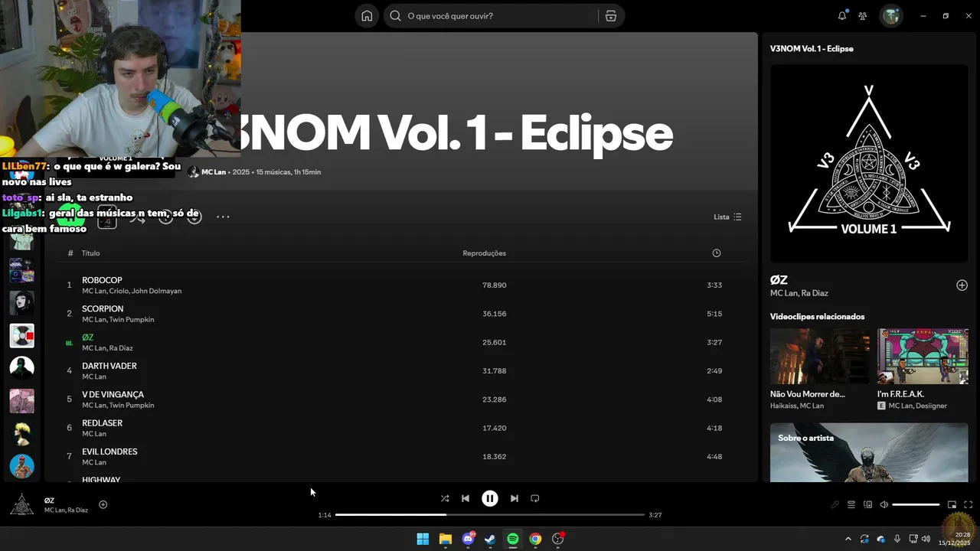
Task: Enter full screen player mode
Action: click(x=968, y=505)
